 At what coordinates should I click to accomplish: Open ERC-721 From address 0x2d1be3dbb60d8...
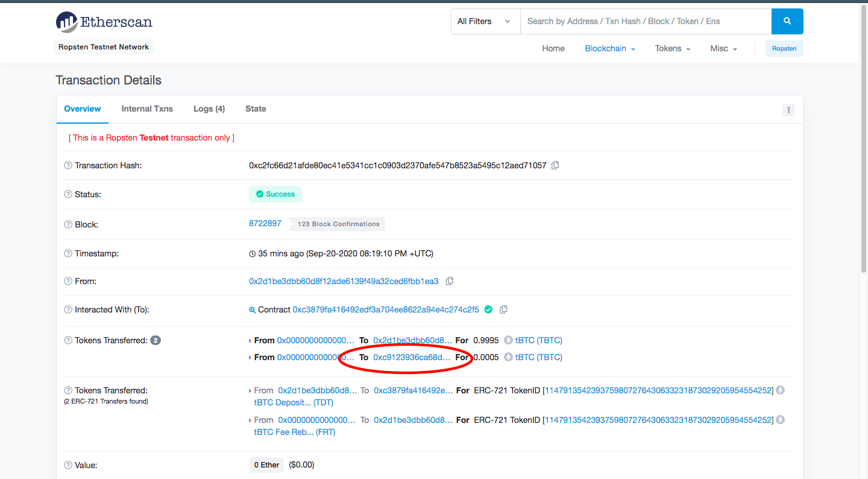coord(318,390)
